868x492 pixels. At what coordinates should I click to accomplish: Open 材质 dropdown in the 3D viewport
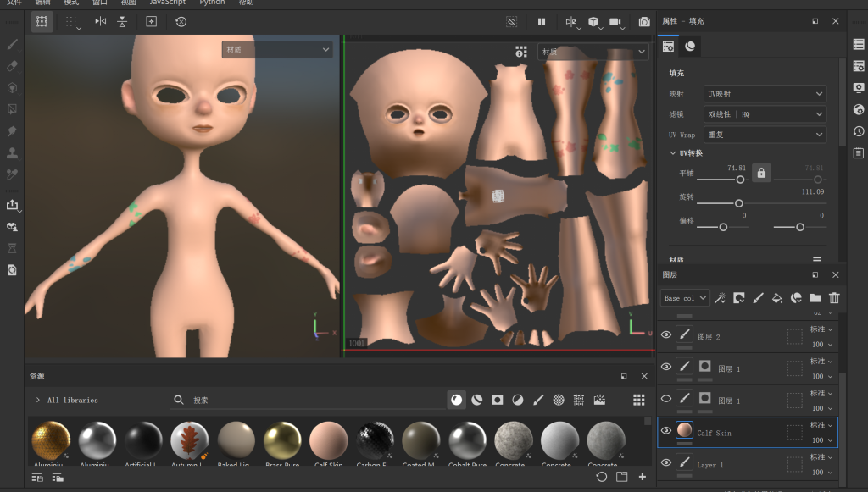tap(277, 50)
